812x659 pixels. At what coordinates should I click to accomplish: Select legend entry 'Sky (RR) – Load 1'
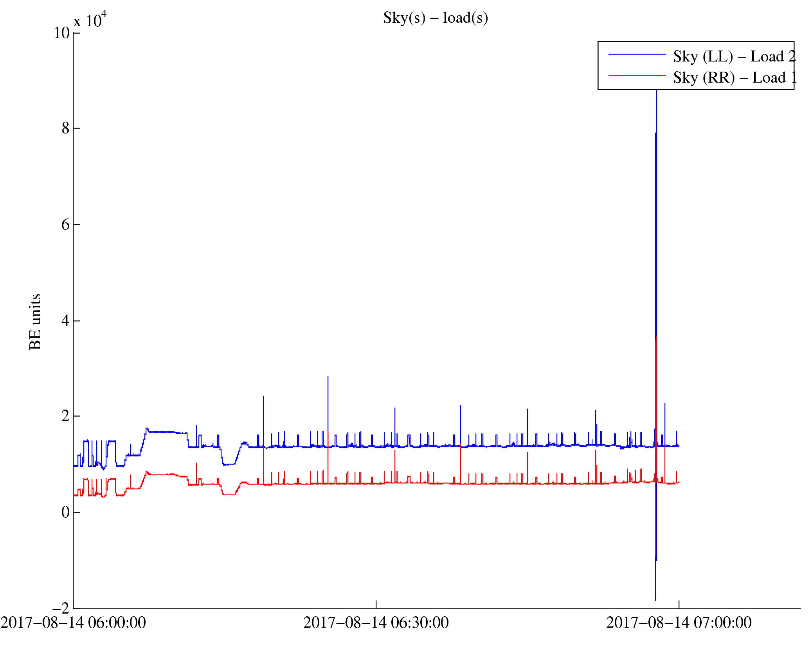pyautogui.click(x=735, y=78)
